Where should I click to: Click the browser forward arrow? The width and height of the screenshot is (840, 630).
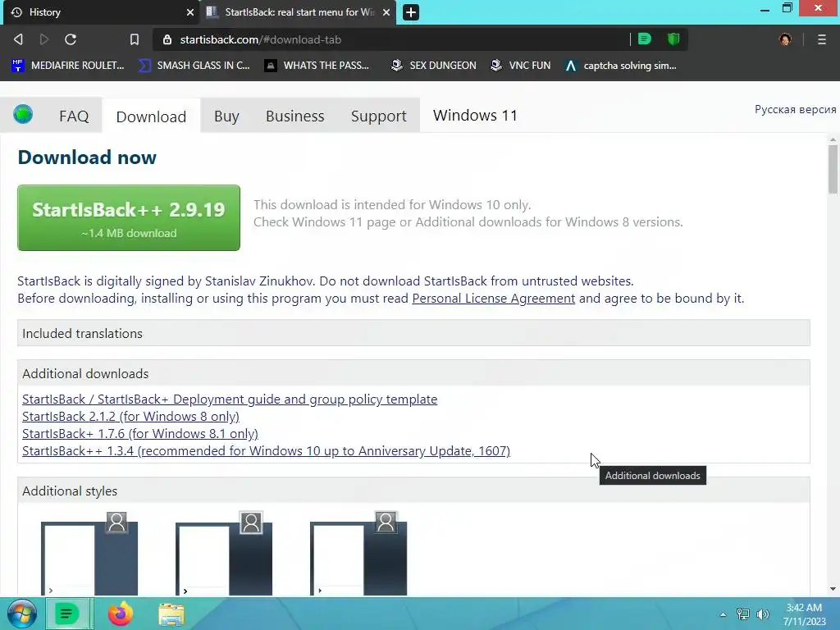tap(44, 39)
